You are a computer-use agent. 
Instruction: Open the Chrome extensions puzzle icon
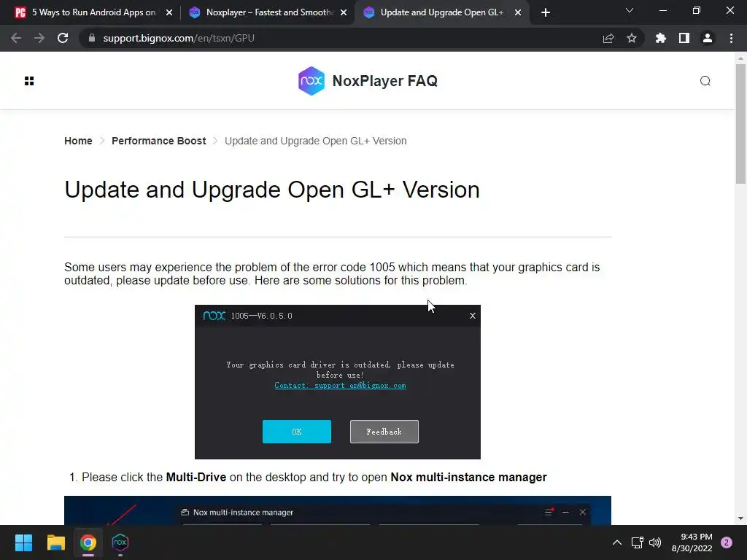[x=661, y=38]
